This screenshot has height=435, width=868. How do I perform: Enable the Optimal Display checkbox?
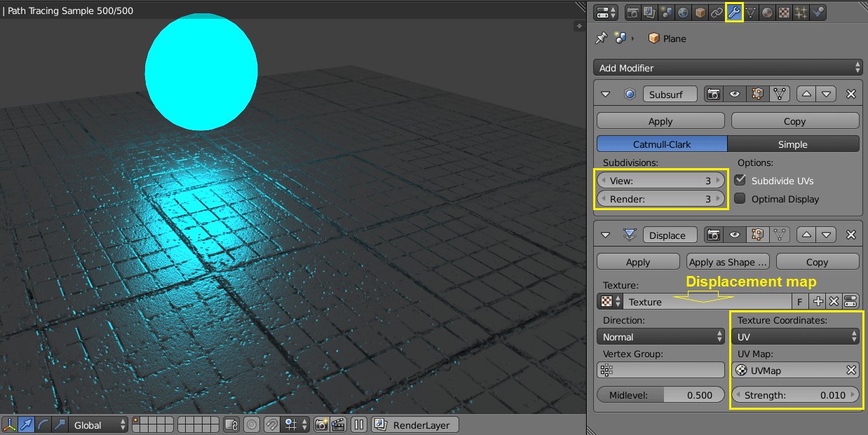(x=740, y=199)
